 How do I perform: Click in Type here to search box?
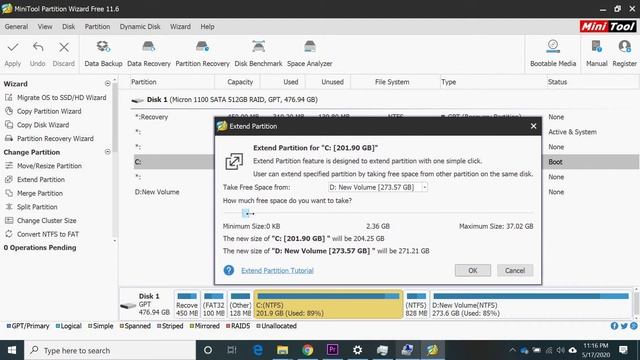click(x=110, y=350)
